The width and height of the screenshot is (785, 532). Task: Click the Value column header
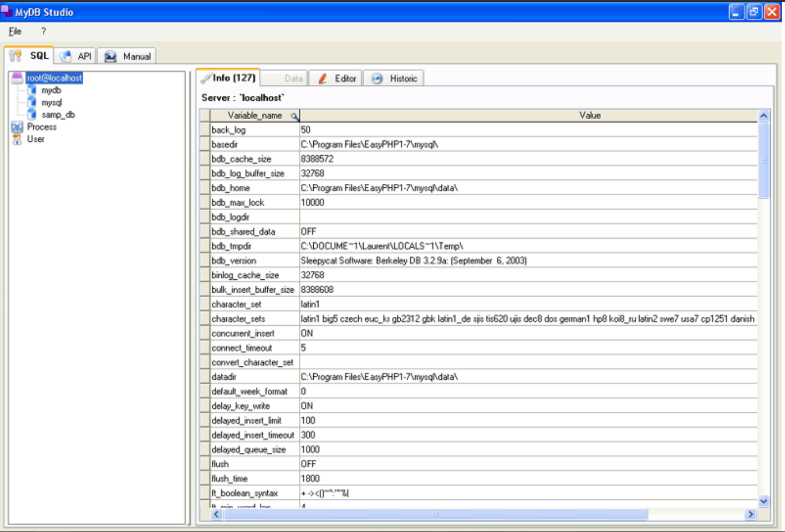tap(529, 115)
